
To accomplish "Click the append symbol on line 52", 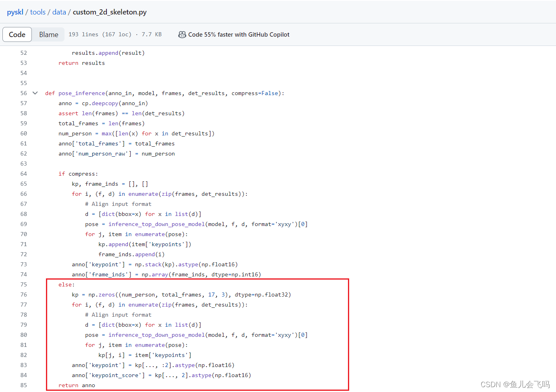I will [108, 53].
